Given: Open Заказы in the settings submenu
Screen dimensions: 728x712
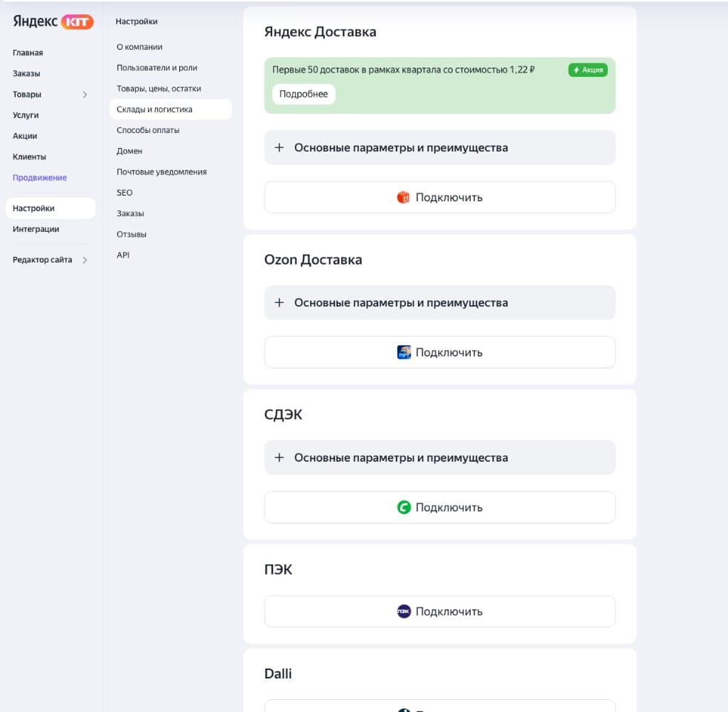Looking at the screenshot, I should pyautogui.click(x=130, y=213).
